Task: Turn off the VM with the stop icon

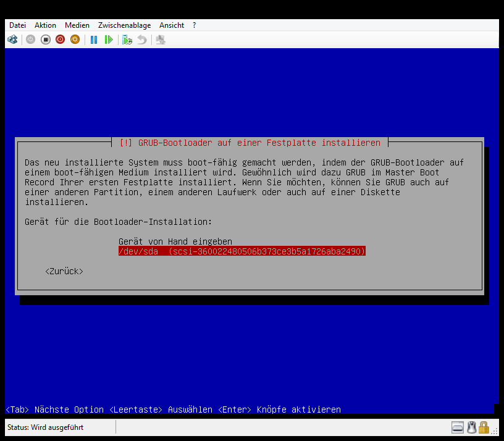Action: pyautogui.click(x=46, y=40)
